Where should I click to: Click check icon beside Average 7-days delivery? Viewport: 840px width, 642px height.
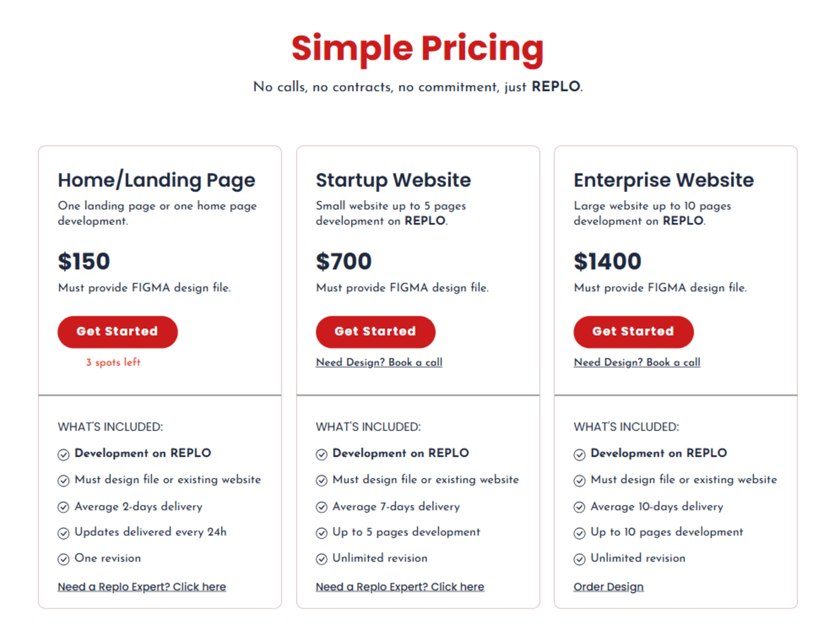pyautogui.click(x=321, y=507)
